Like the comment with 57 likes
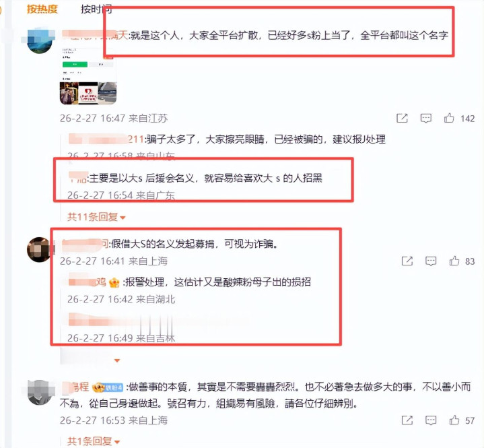 coord(454,420)
